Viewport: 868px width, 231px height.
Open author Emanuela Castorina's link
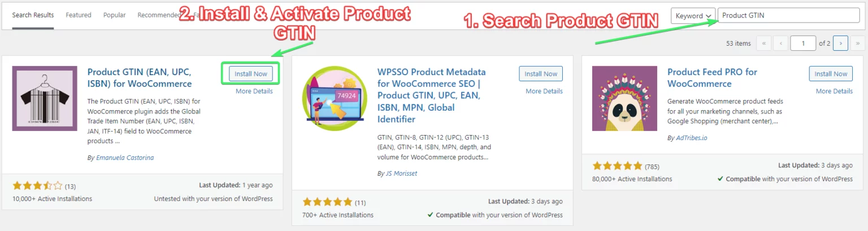[x=125, y=158]
